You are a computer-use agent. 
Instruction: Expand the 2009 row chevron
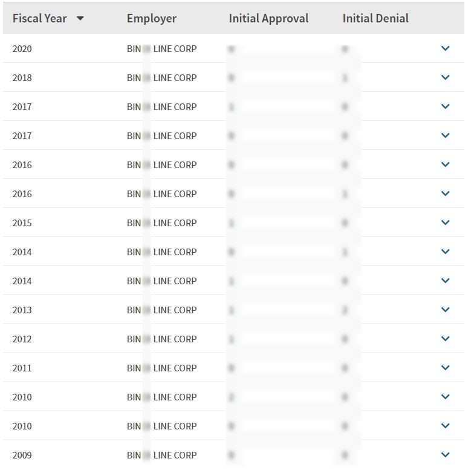[446, 455]
